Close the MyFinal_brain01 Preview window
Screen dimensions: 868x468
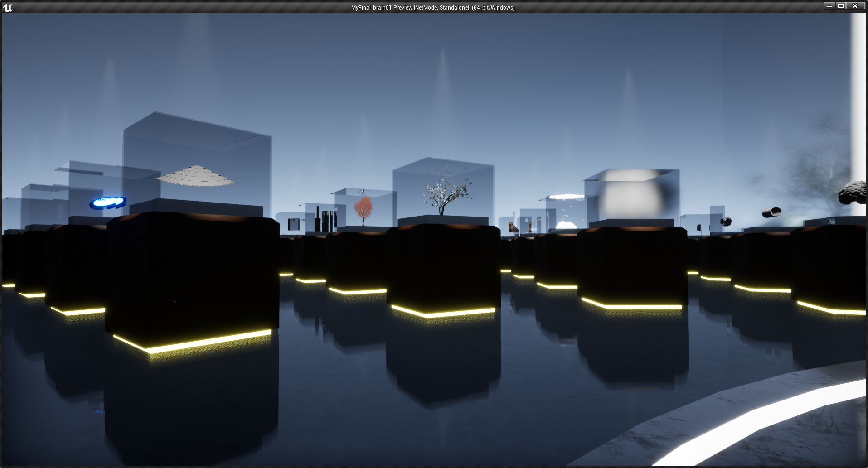tap(855, 6)
